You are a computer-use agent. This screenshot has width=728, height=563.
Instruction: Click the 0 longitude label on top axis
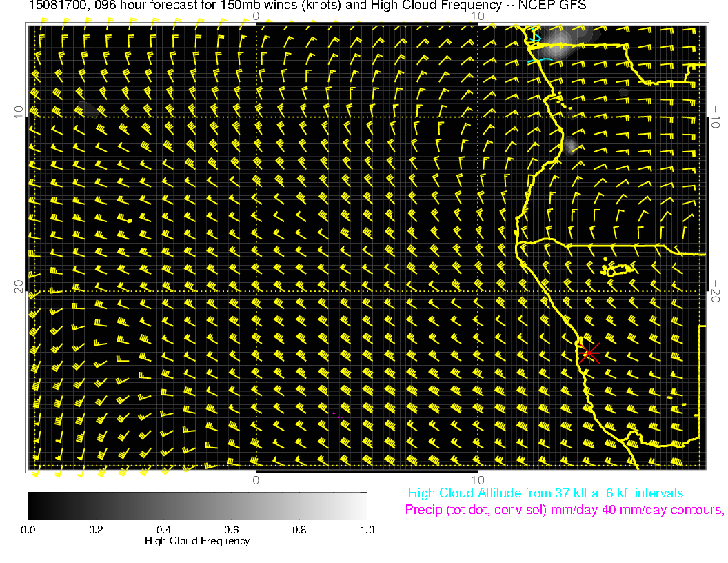pos(256,15)
